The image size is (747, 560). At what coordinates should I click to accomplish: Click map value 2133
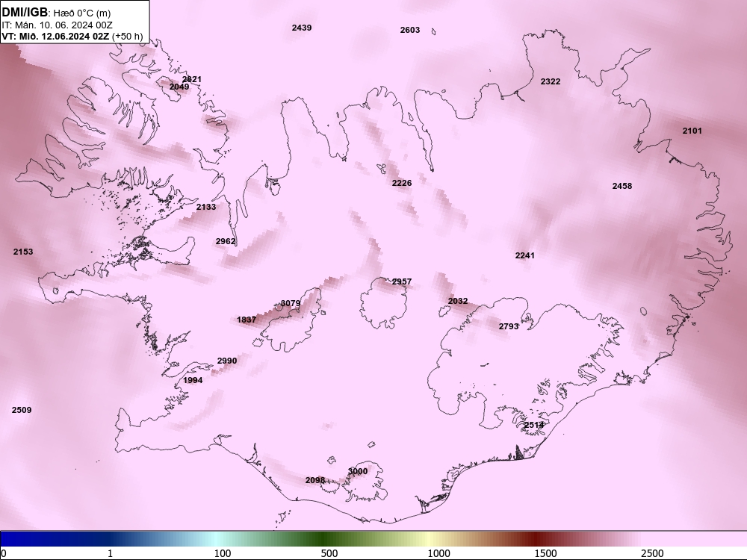pyautogui.click(x=206, y=207)
